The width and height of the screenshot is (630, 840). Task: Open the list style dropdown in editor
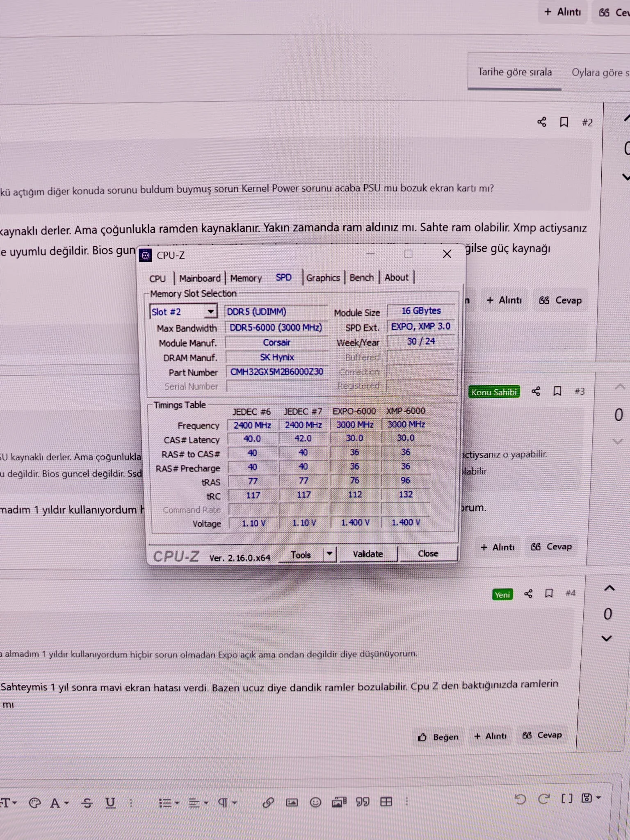(169, 803)
